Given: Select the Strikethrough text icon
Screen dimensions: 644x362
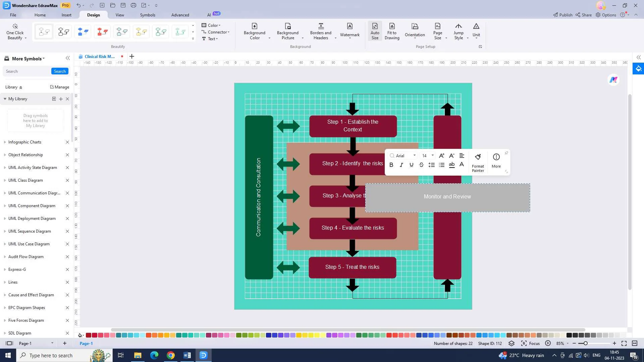Looking at the screenshot, I should coord(422,165).
